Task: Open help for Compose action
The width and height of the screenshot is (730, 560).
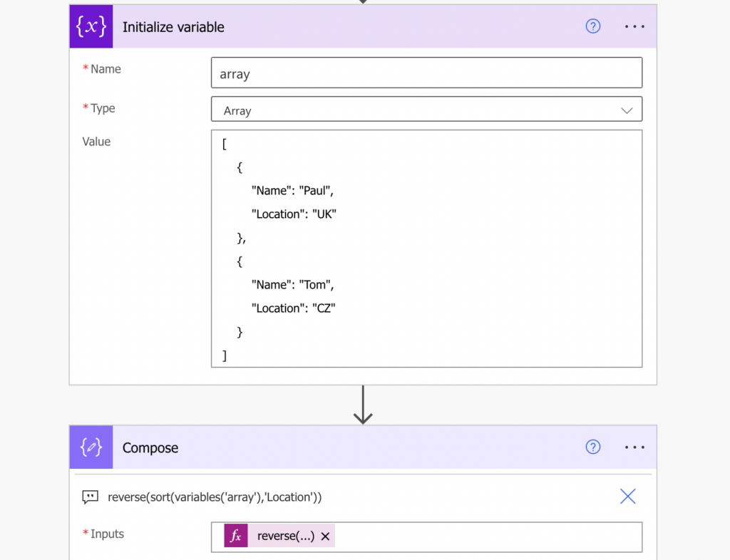Action: [592, 447]
